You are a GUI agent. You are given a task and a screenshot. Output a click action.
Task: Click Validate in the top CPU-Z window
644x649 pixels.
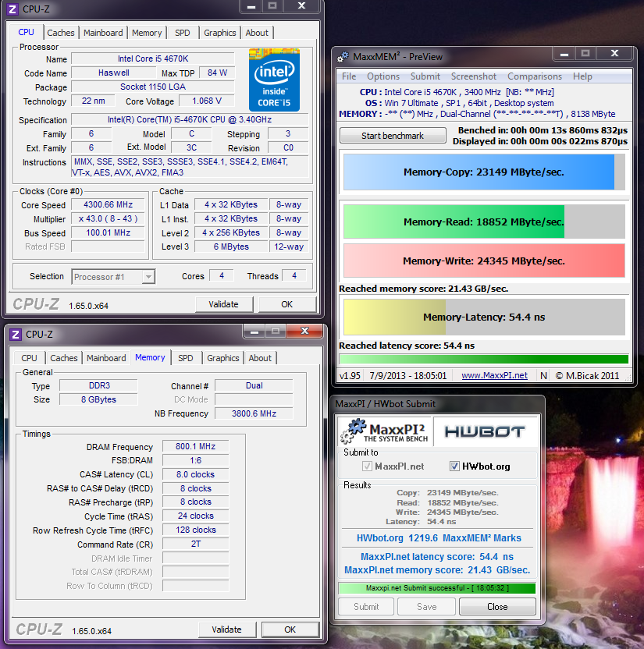(x=223, y=305)
